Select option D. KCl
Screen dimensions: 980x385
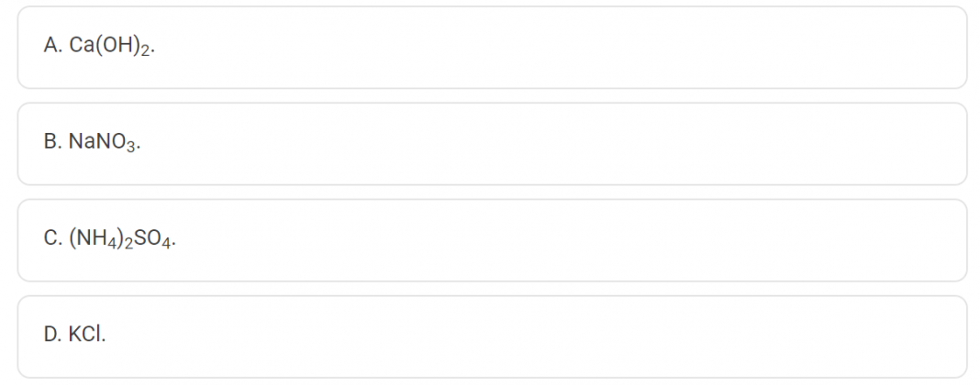pyautogui.click(x=491, y=335)
